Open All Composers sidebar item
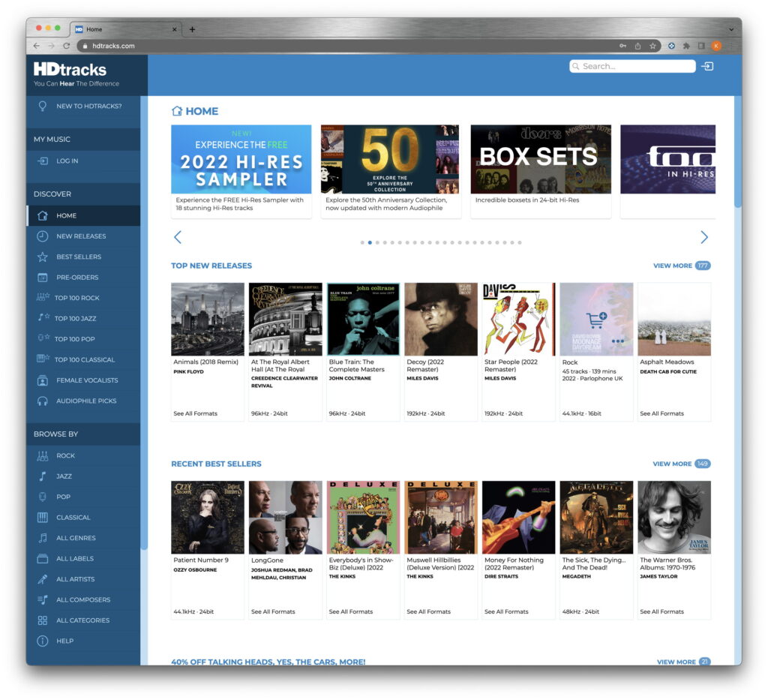This screenshot has width=768, height=700. [83, 599]
